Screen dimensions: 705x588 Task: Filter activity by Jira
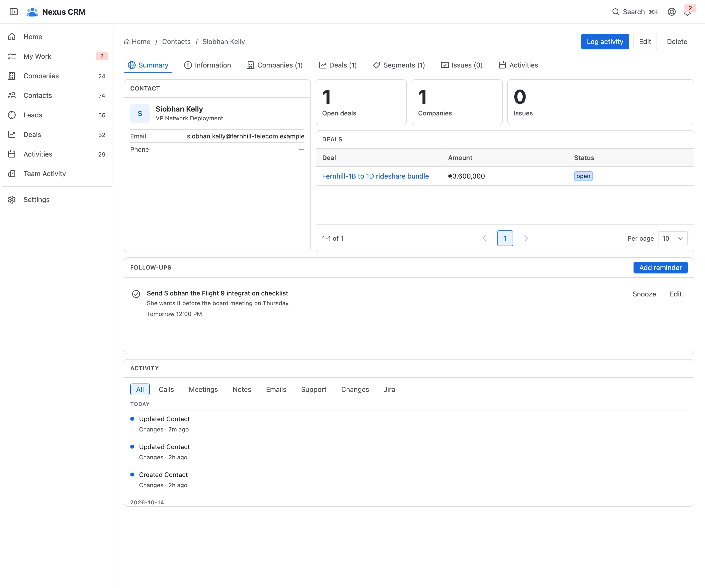tap(389, 389)
